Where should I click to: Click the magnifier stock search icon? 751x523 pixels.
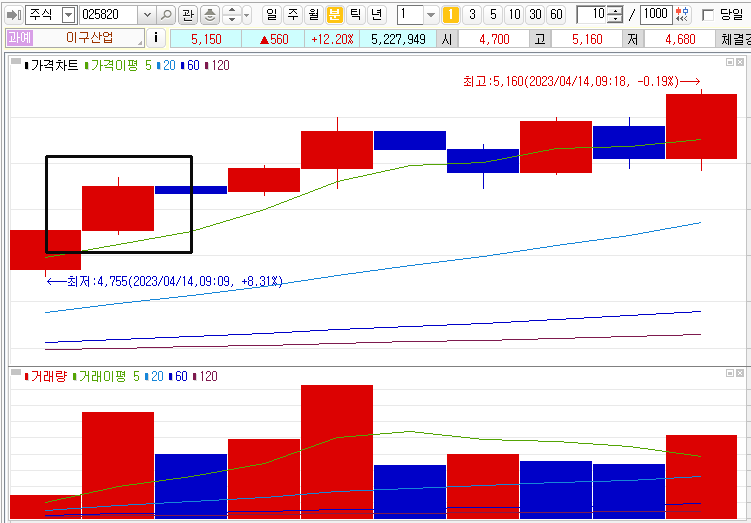pyautogui.click(x=166, y=15)
